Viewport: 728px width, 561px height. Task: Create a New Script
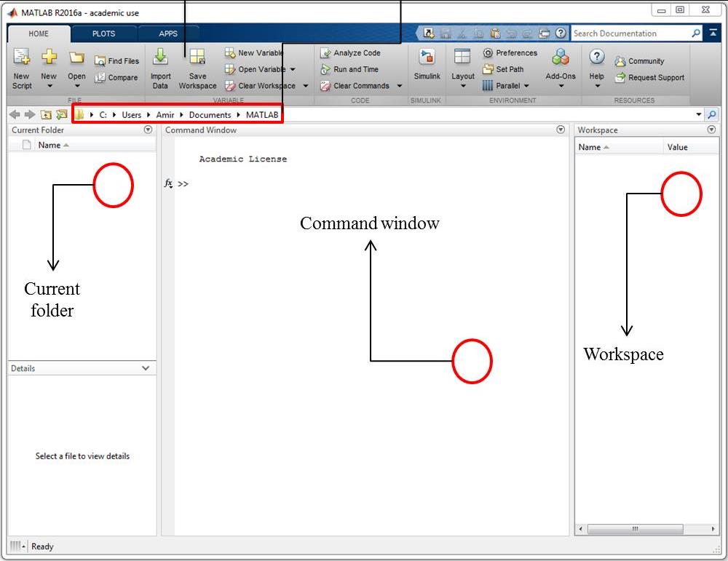21,68
